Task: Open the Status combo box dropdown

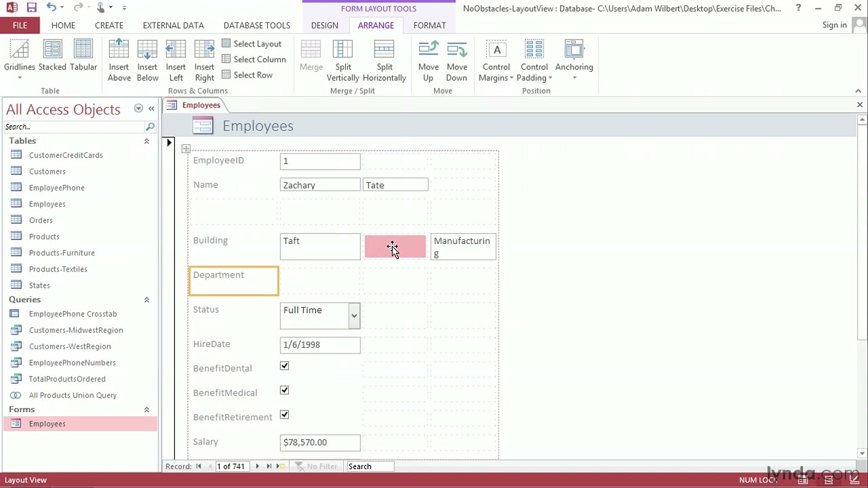Action: pos(354,316)
